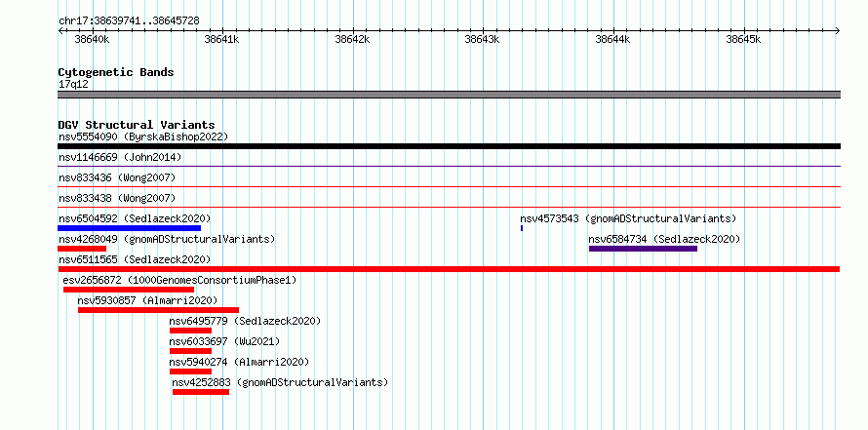The width and height of the screenshot is (868, 430).
Task: Open the nsv6033697 (Wu2021) label
Action: click(224, 341)
